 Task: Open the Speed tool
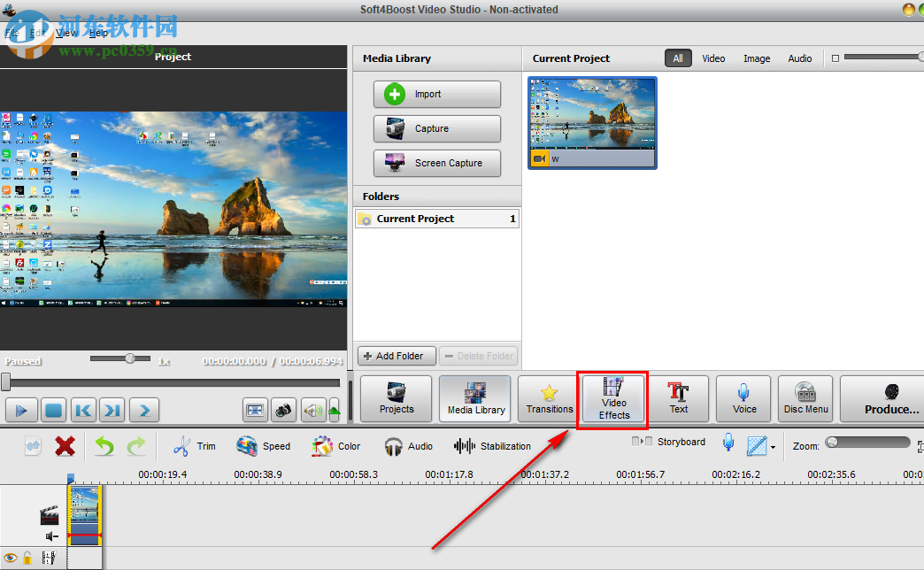(x=263, y=446)
